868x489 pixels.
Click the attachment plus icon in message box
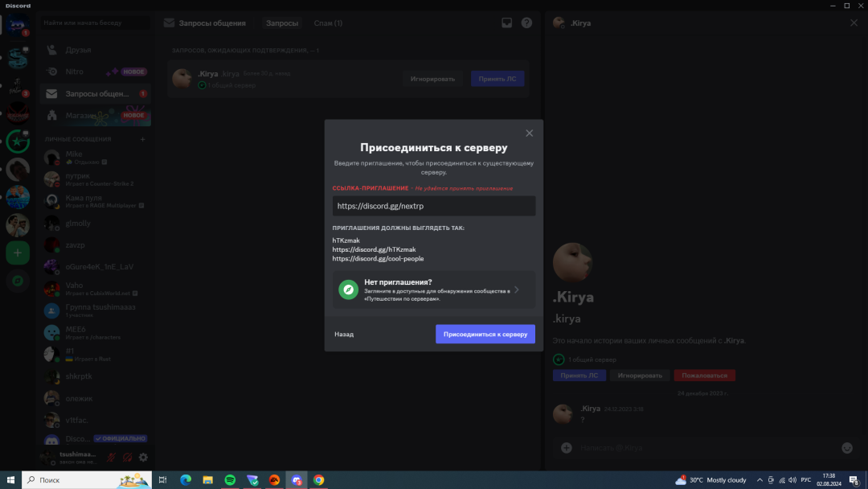(x=567, y=447)
